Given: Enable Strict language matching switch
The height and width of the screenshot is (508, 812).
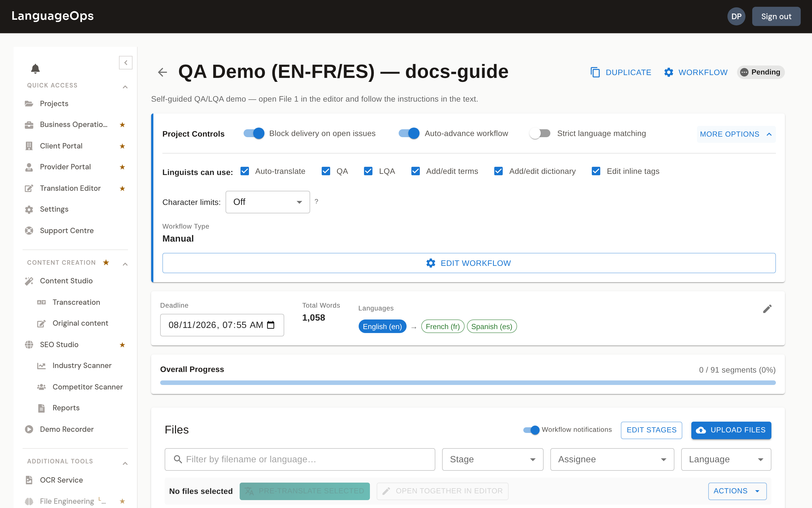Looking at the screenshot, I should pyautogui.click(x=540, y=133).
